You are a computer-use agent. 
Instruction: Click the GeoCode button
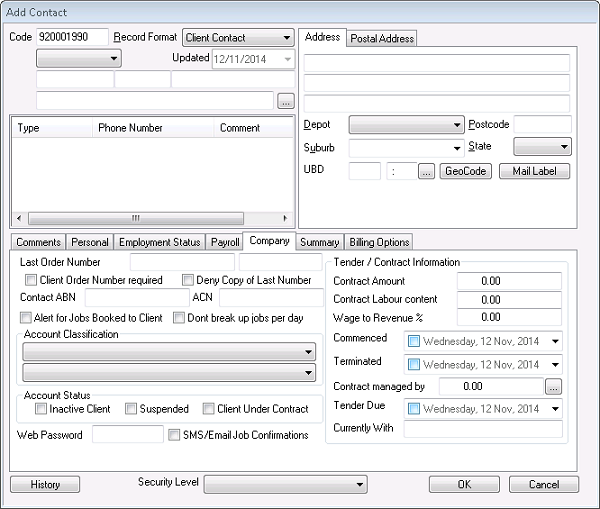click(464, 171)
